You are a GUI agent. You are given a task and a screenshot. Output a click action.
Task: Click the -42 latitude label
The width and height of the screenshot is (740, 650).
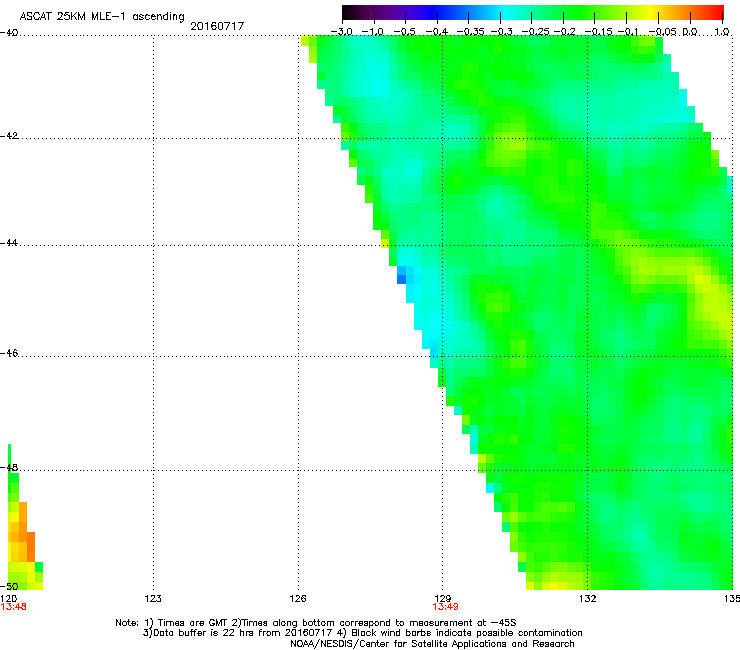pyautogui.click(x=9, y=135)
